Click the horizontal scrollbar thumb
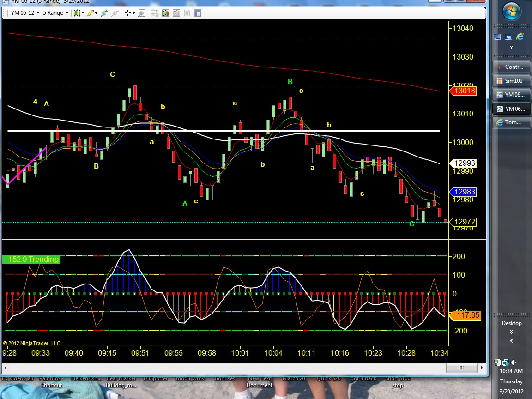 tap(461, 368)
